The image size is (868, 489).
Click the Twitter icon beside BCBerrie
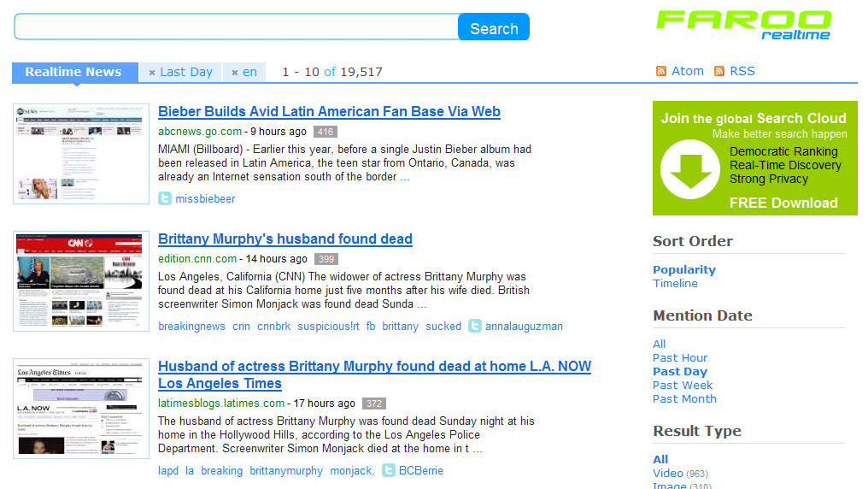(389, 470)
